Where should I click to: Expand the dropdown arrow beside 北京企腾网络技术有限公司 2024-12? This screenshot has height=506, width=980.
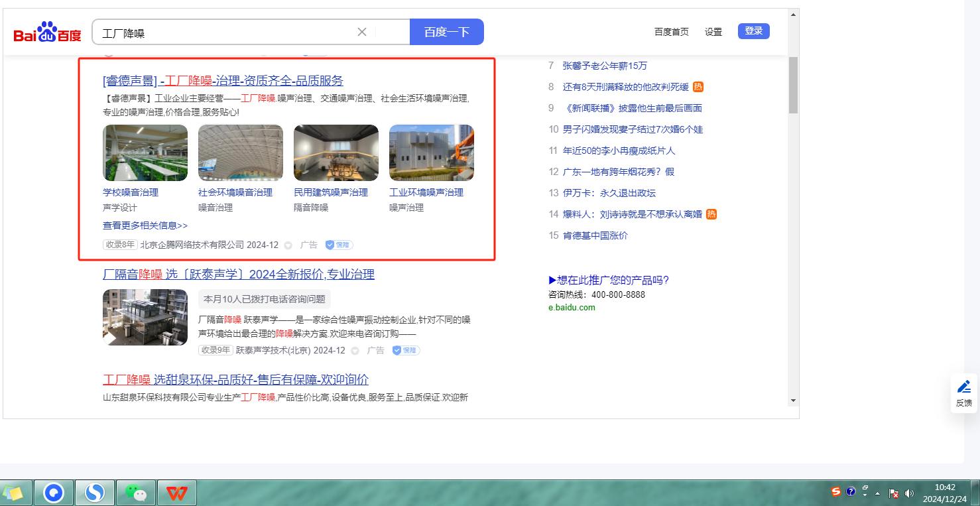(288, 245)
